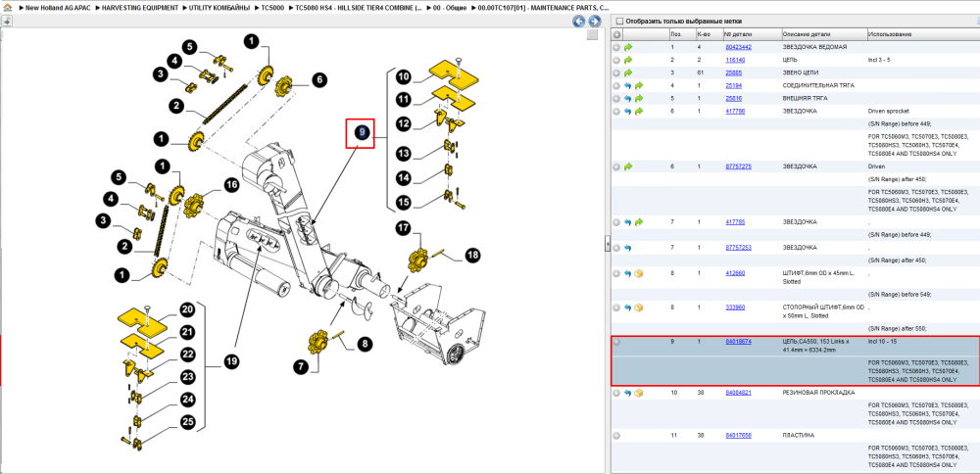980x474 pixels.
Task: Toggle selection circle for part 84017656
Action: [616, 435]
